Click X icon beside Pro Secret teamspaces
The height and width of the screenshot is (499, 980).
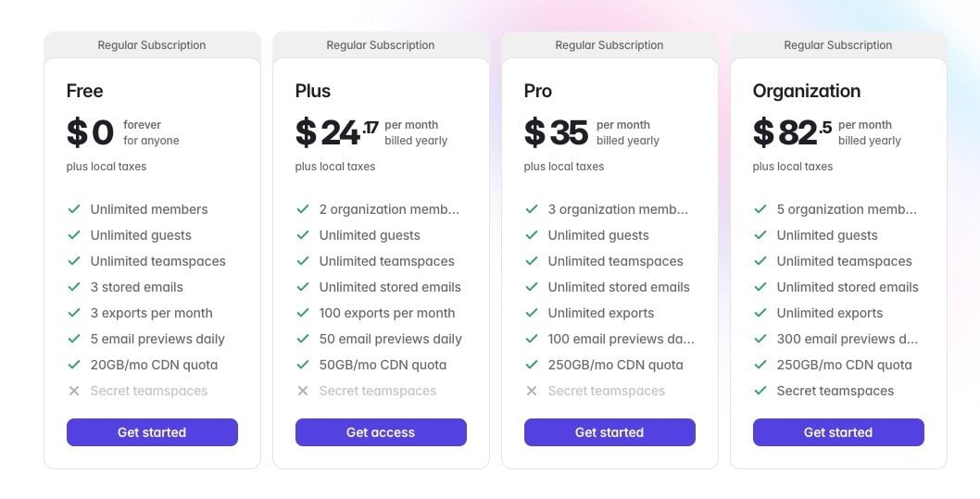tap(532, 391)
